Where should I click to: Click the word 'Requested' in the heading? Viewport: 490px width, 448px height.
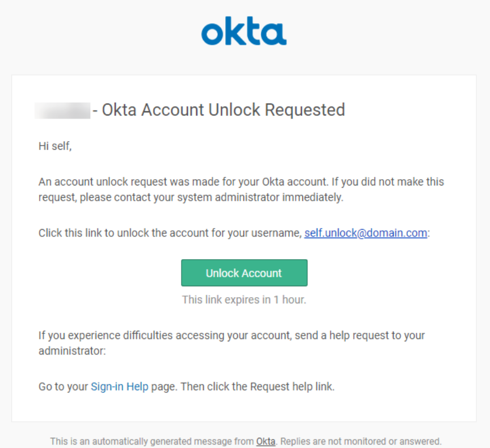point(305,110)
